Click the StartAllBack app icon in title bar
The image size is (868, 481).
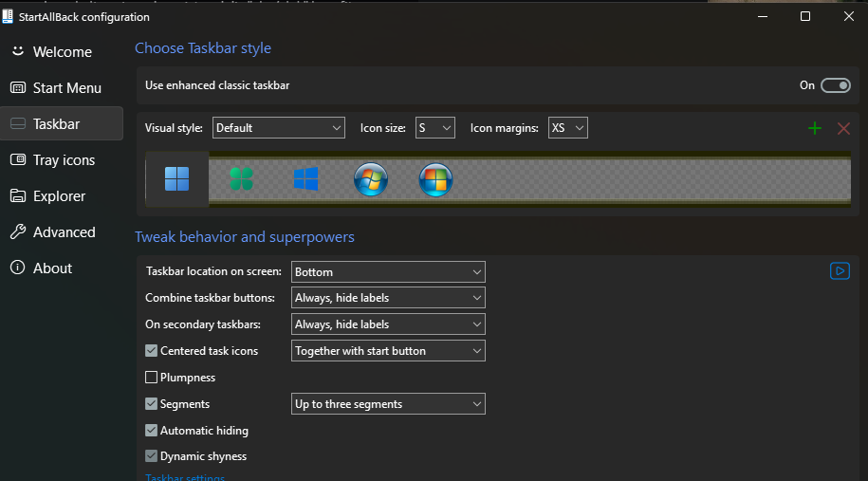coord(8,17)
